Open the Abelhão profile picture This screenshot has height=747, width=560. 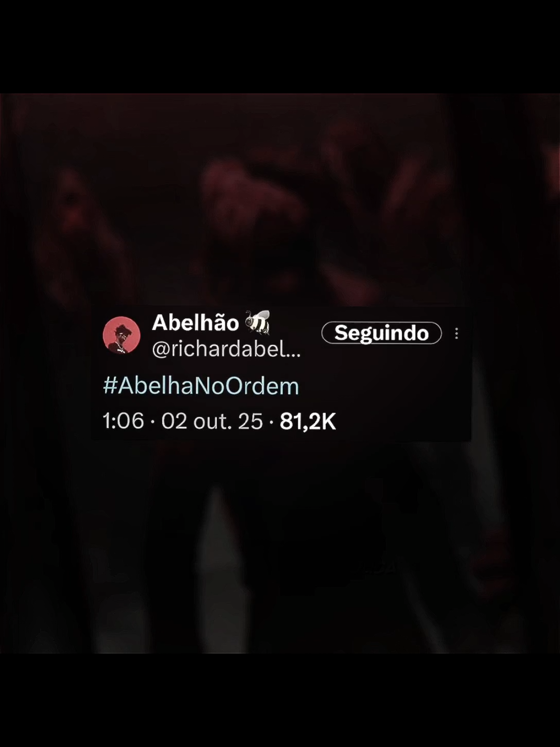122,335
